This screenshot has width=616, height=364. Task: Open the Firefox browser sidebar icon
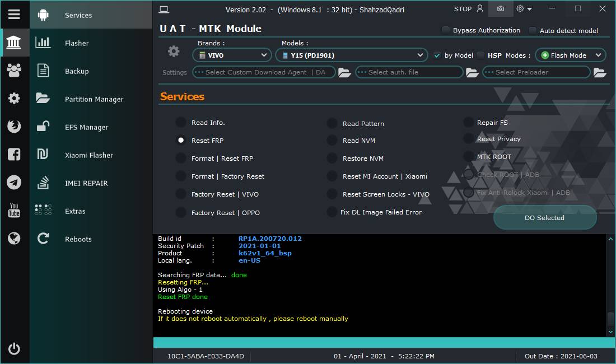14,126
